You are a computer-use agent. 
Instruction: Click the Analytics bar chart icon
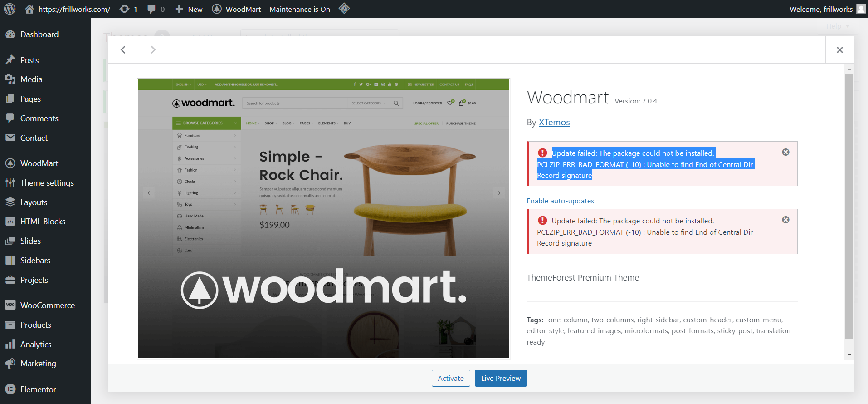[10, 345]
